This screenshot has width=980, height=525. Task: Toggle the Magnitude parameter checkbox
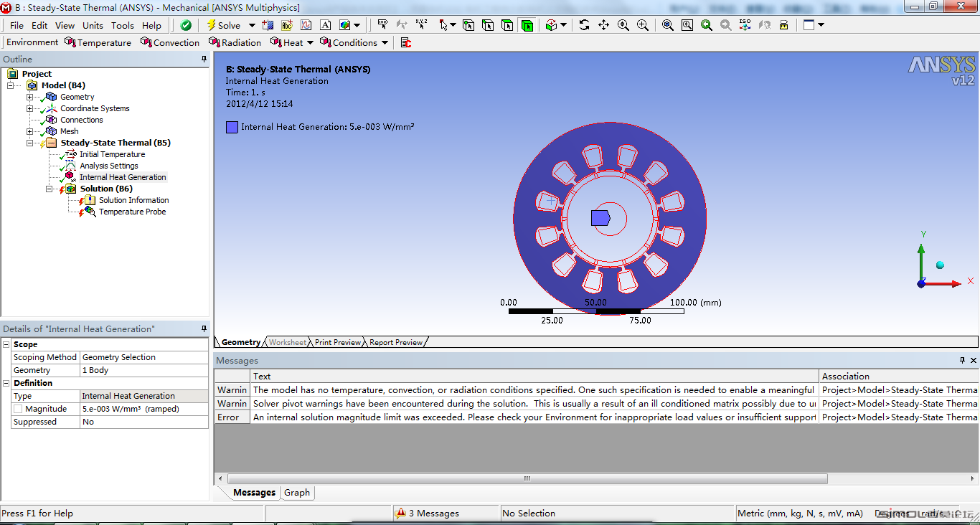click(18, 409)
